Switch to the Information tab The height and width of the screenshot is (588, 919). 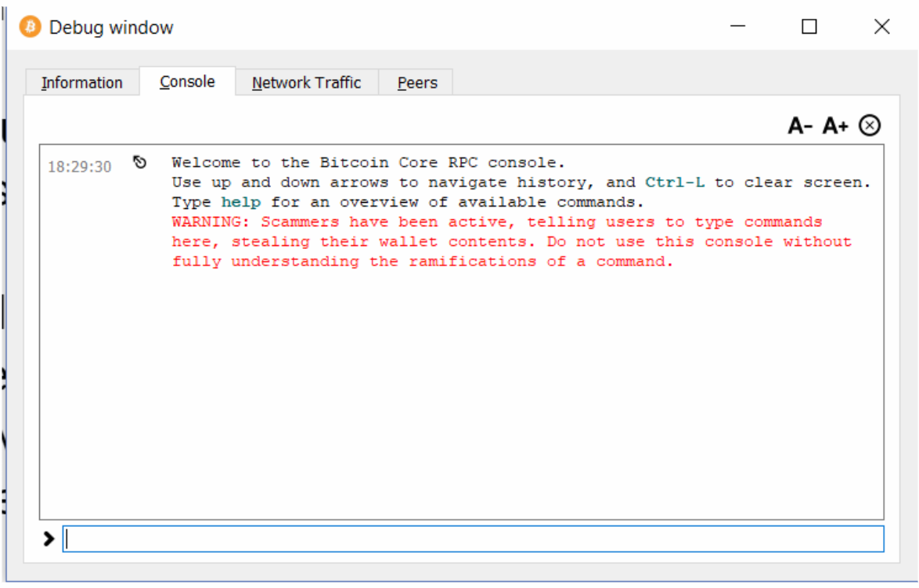click(82, 83)
